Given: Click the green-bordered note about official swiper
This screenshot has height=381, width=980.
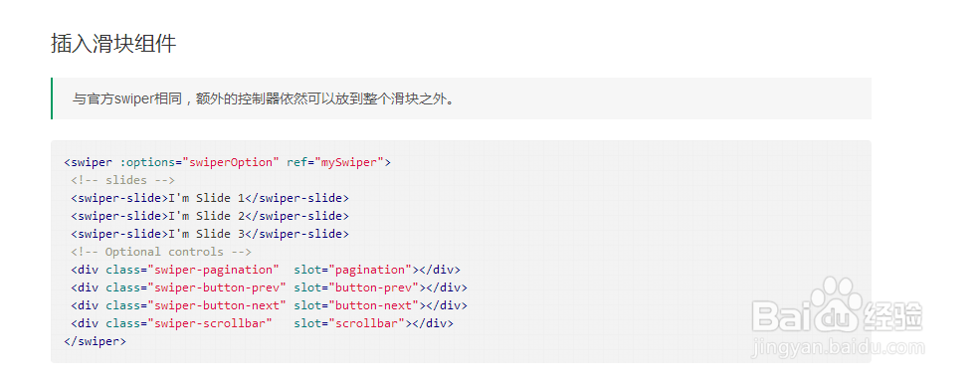Looking at the screenshot, I should (x=461, y=98).
